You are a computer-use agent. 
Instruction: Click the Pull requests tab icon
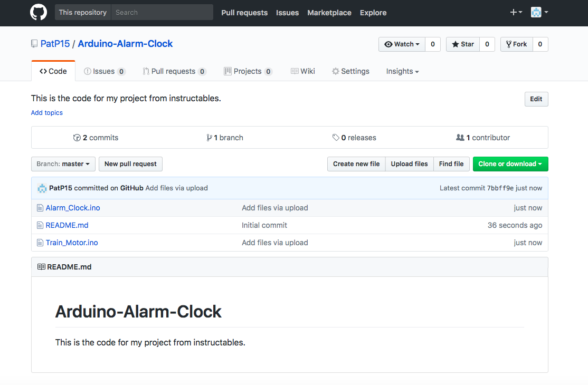[x=146, y=71]
